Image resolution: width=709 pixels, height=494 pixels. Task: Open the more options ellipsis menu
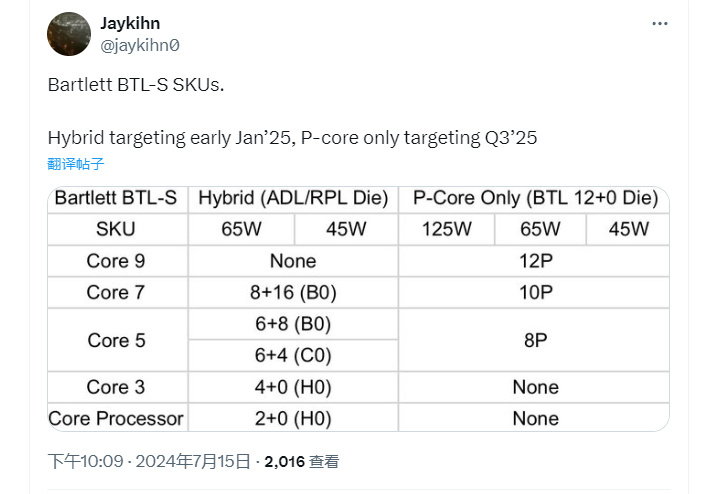point(659,23)
